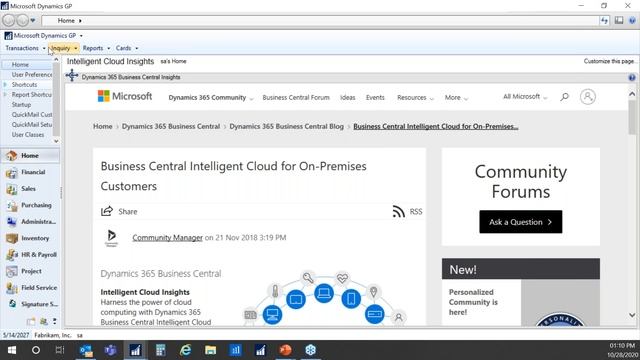Click the help icon on the Insights header bar
Viewport: 640px width, 360px height.
tap(632, 78)
